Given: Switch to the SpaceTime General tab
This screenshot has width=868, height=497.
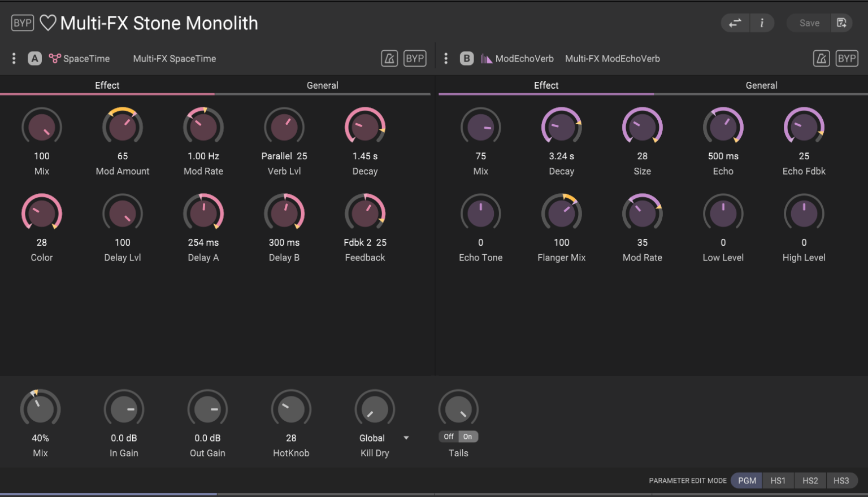Looking at the screenshot, I should pos(323,85).
